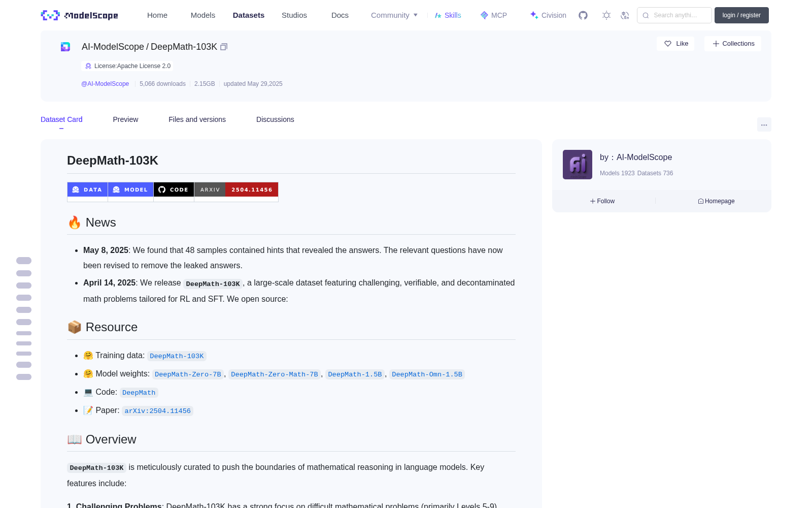Open the Studios navigation item

(294, 15)
